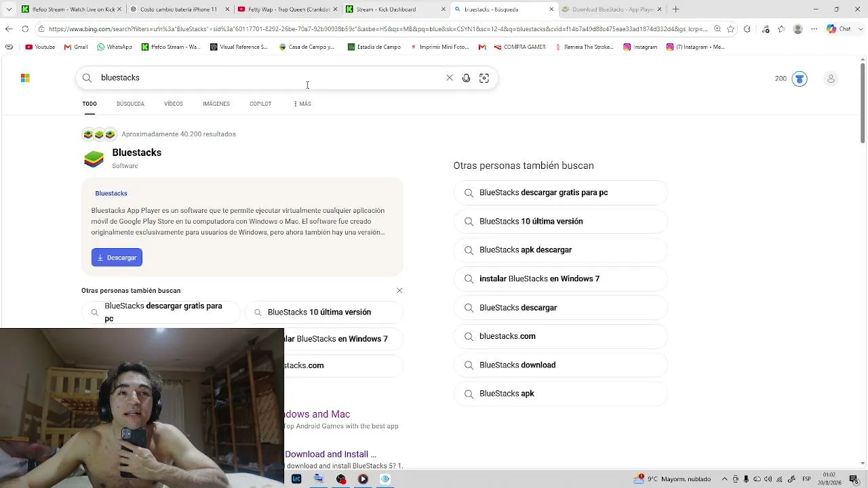This screenshot has height=488, width=868.
Task: Start voice search with the microphone icon
Action: (467, 78)
